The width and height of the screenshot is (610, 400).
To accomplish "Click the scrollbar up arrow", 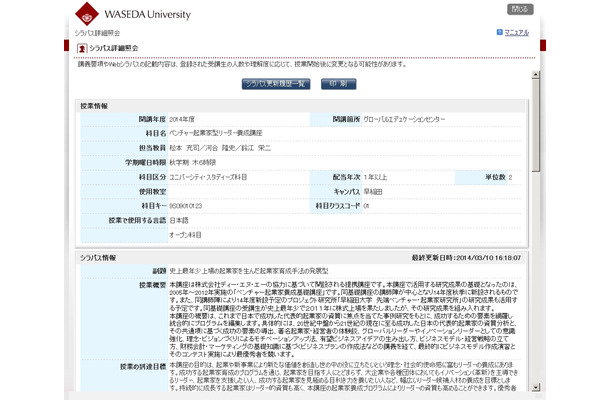I will pos(536,75).
